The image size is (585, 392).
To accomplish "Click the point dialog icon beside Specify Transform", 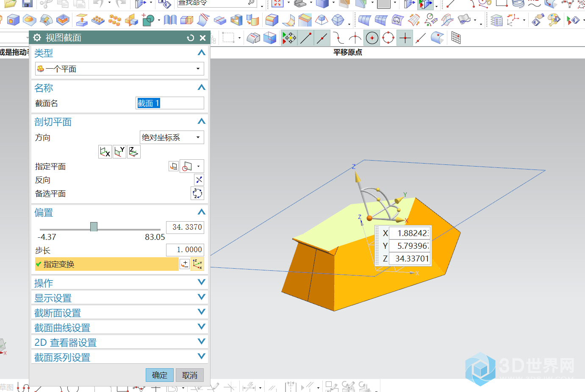I will [185, 264].
